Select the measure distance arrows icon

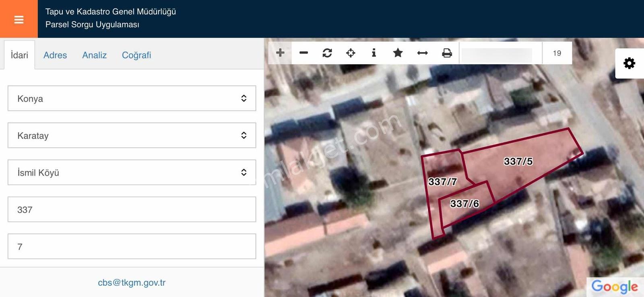[422, 53]
